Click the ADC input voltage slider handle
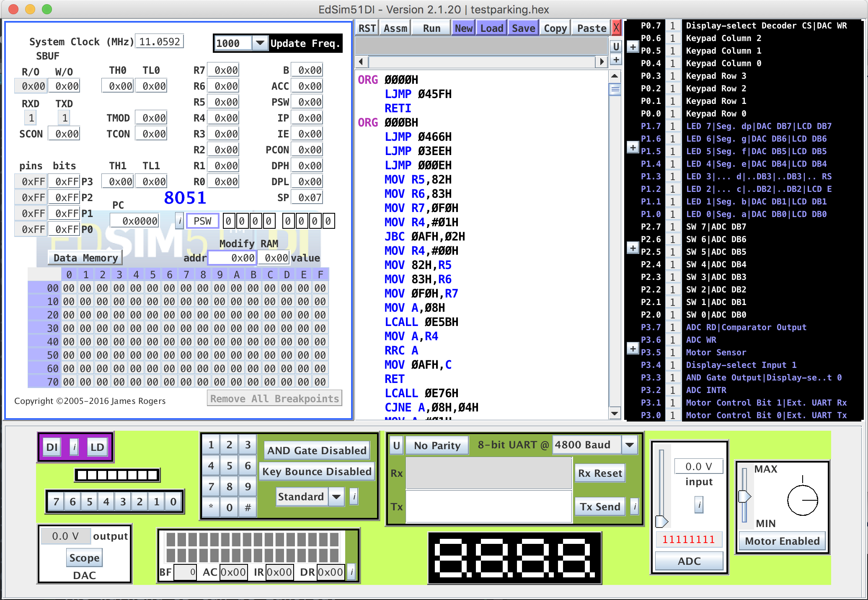 coord(661,522)
